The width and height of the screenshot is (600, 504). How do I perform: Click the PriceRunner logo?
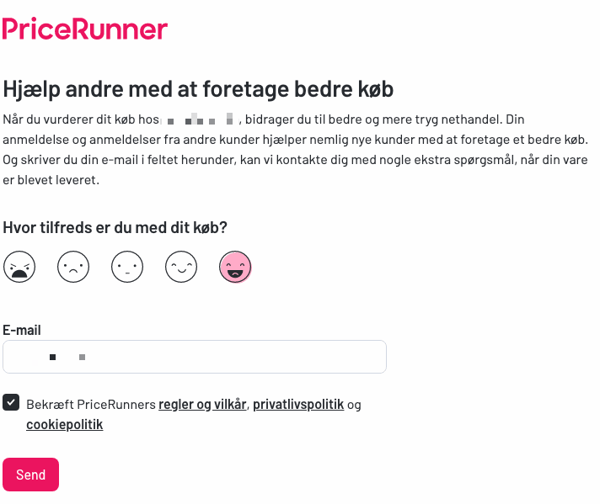(x=85, y=29)
